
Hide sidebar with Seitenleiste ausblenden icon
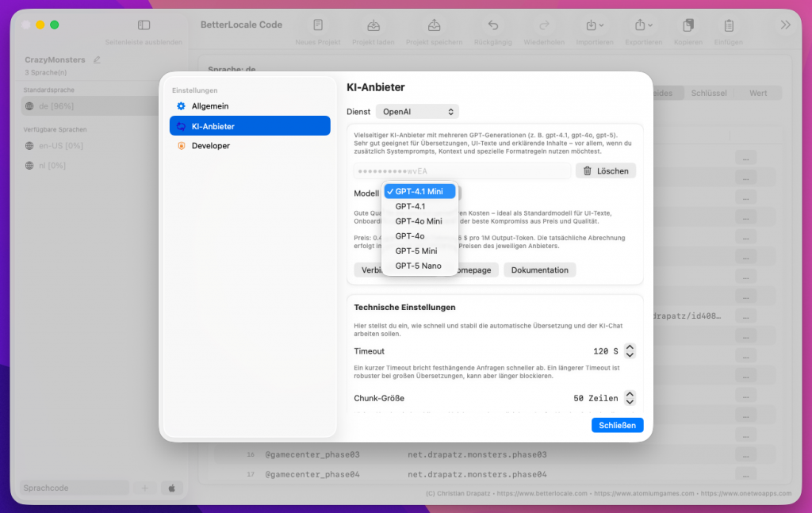(x=144, y=25)
